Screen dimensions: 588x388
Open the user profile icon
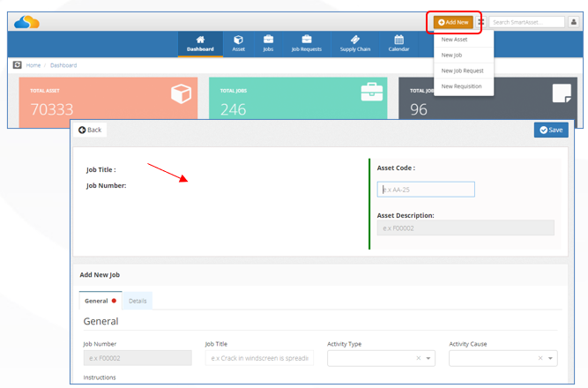(573, 22)
